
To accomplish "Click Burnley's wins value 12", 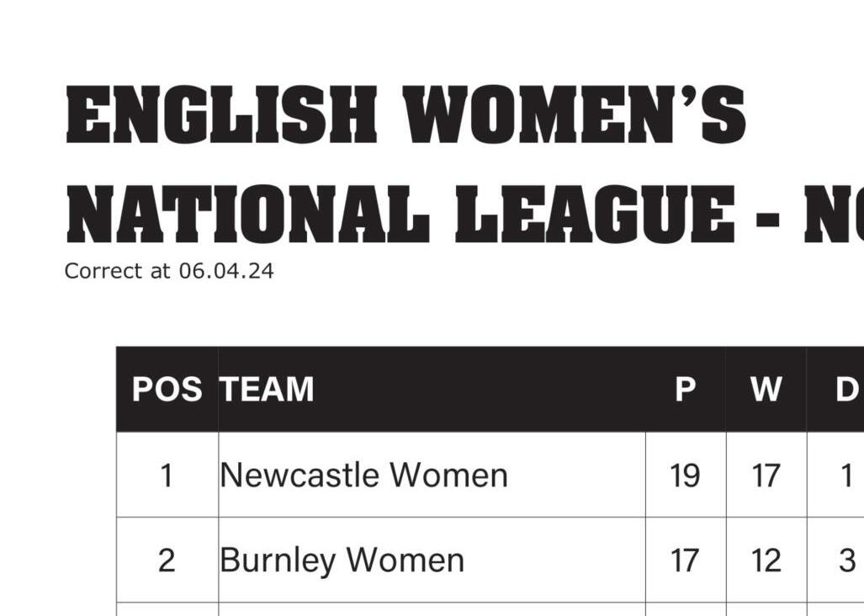I will (766, 560).
